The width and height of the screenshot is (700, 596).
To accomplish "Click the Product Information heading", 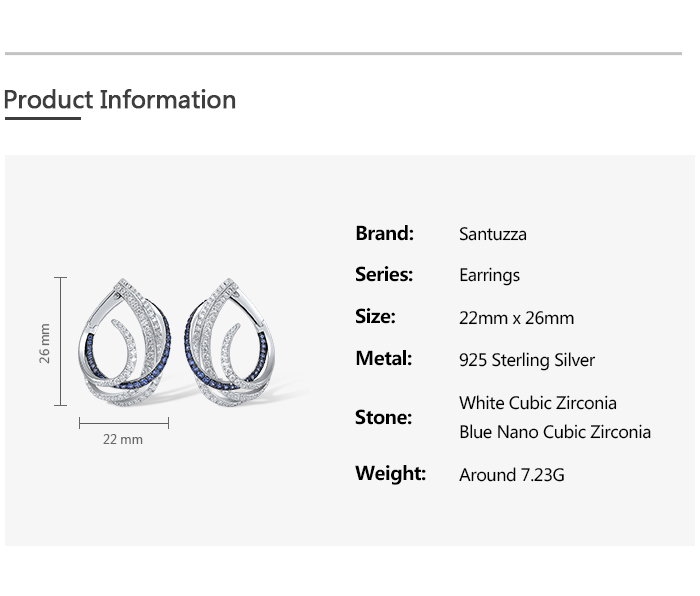I will tap(120, 100).
